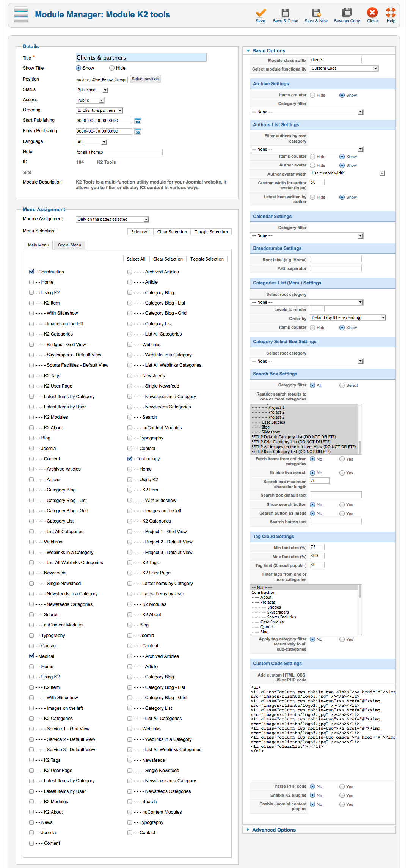Check the Service 1 - Grid View checkbox
Viewport: 408px width, 868px height.
coord(31,729)
